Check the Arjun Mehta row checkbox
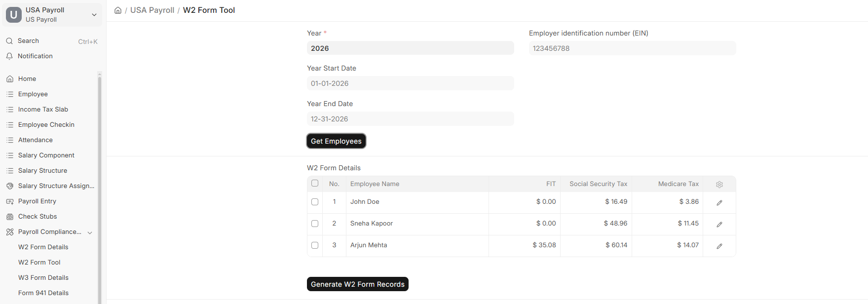 [315, 245]
